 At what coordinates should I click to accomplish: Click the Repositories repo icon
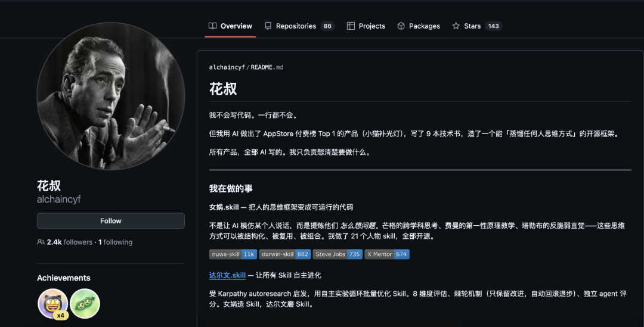click(x=268, y=26)
